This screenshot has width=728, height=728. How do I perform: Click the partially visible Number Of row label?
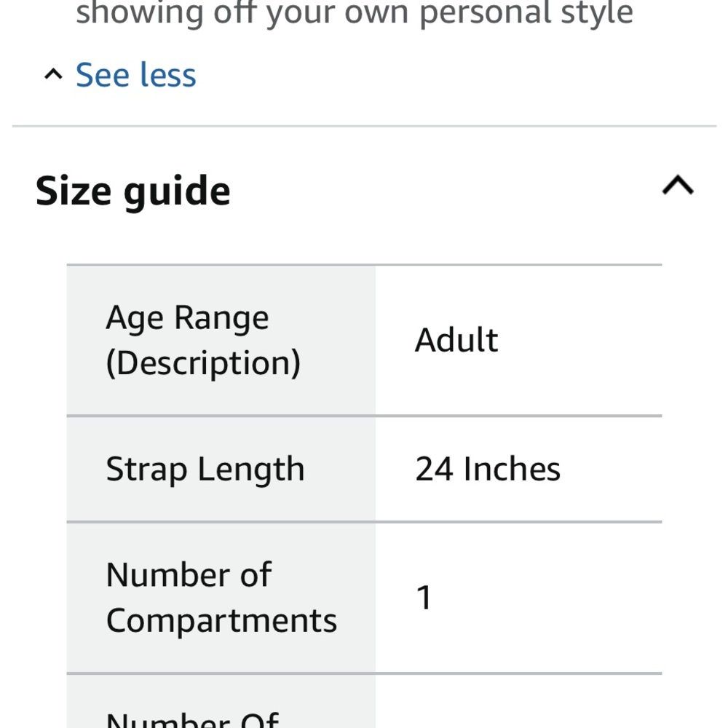pyautogui.click(x=192, y=719)
